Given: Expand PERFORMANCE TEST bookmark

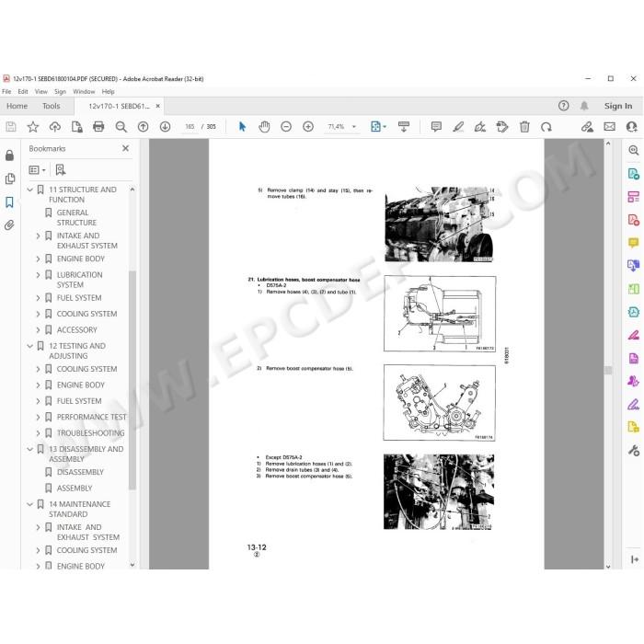Looking at the screenshot, I should (39, 417).
